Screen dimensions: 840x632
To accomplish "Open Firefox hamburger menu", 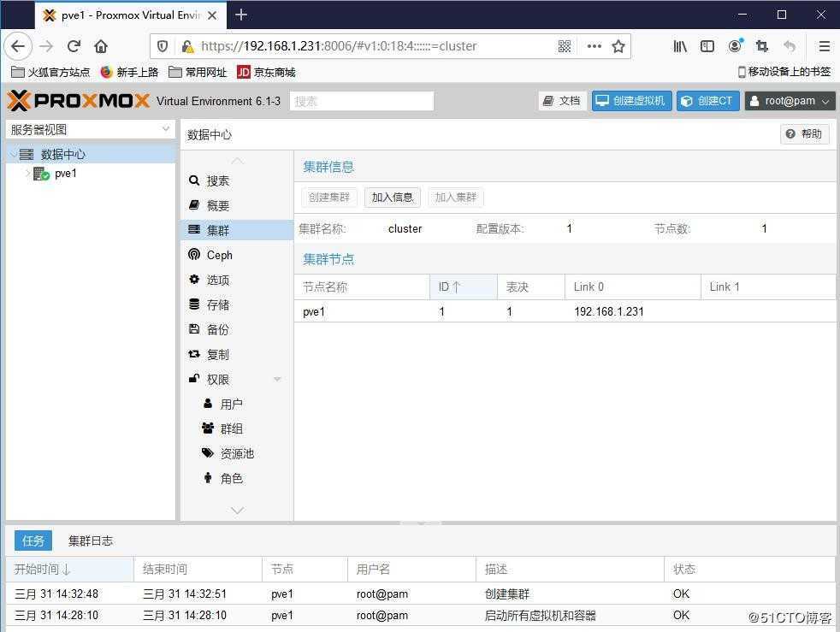I will tap(825, 46).
